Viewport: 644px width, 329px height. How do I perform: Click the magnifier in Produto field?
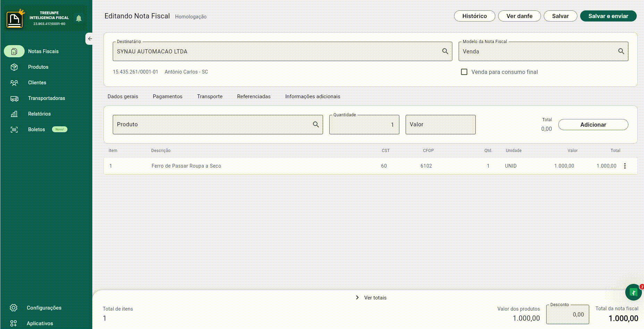point(316,125)
